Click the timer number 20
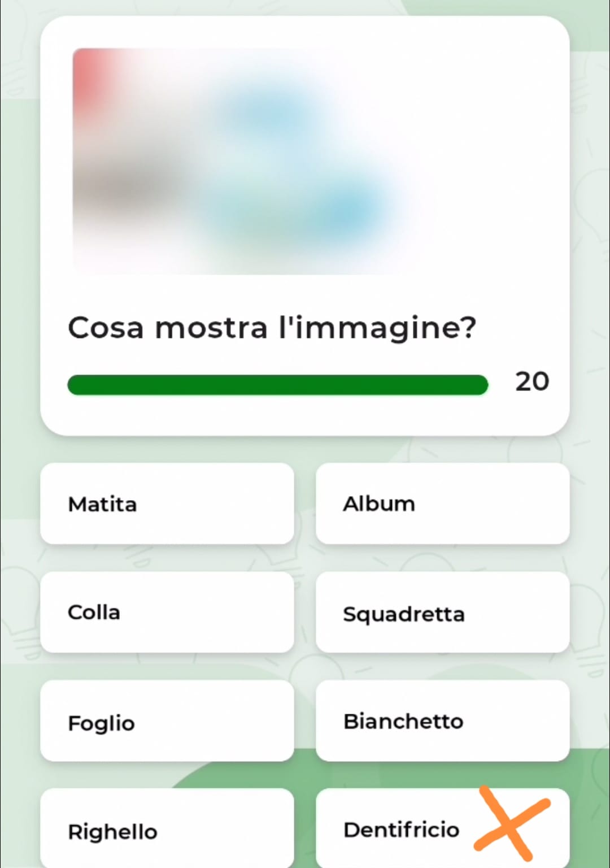The width and height of the screenshot is (610, 868). coord(532,381)
